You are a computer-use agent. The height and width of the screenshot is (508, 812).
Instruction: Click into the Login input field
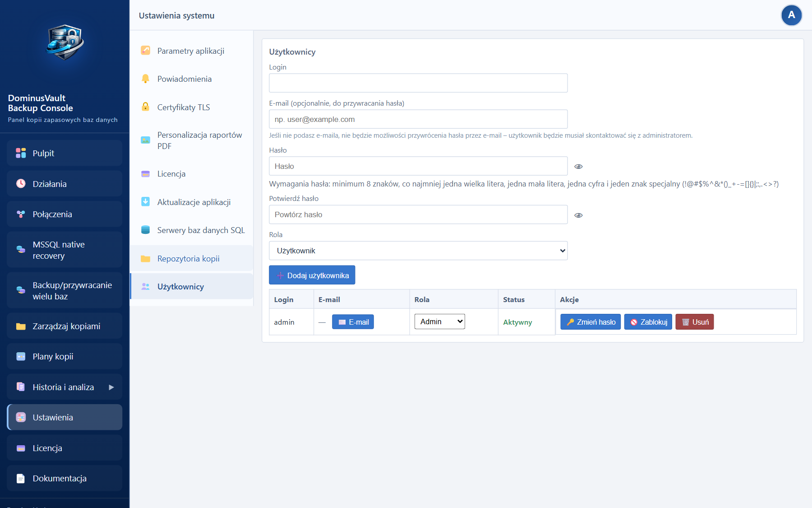pyautogui.click(x=418, y=83)
